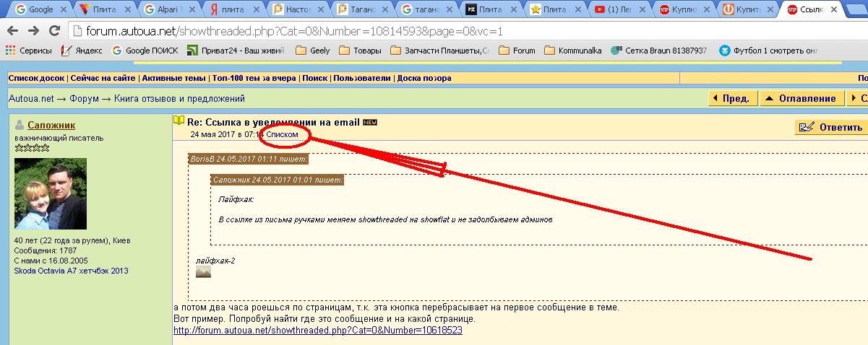868x345 pixels.
Task: Click the Списком view link
Action: click(x=282, y=134)
